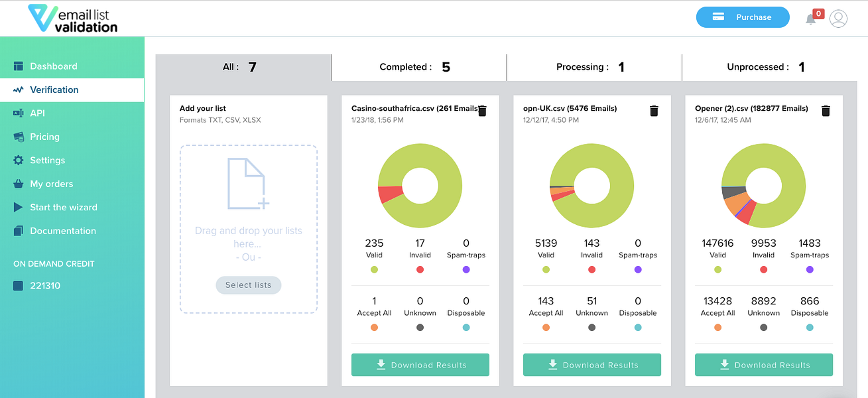Click the Casino-southafrica.csv donut chart

click(420, 186)
